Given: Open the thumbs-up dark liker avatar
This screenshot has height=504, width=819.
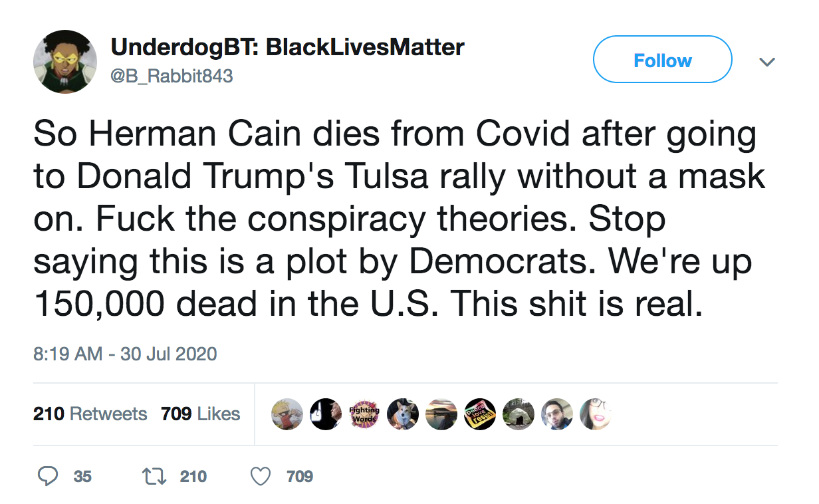Looking at the screenshot, I should point(326,414).
